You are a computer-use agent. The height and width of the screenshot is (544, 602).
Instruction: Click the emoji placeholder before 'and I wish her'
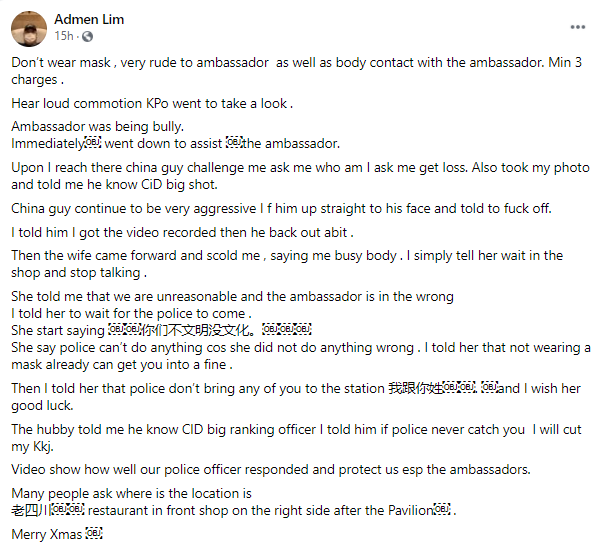(490, 387)
